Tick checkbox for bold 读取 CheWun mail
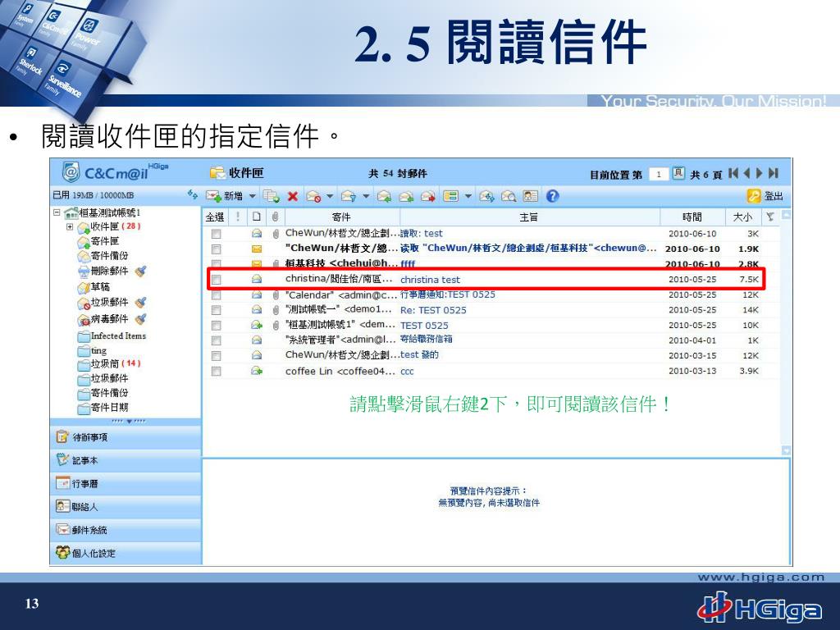 pyautogui.click(x=216, y=249)
